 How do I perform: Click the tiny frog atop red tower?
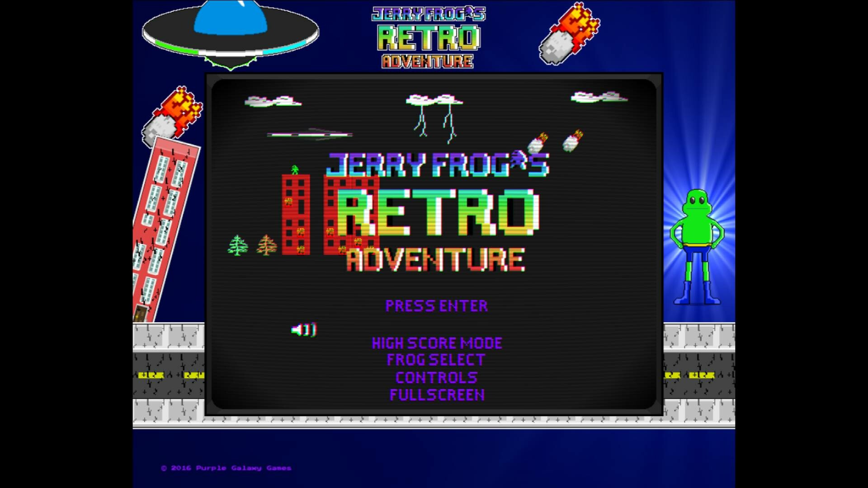[x=295, y=170]
